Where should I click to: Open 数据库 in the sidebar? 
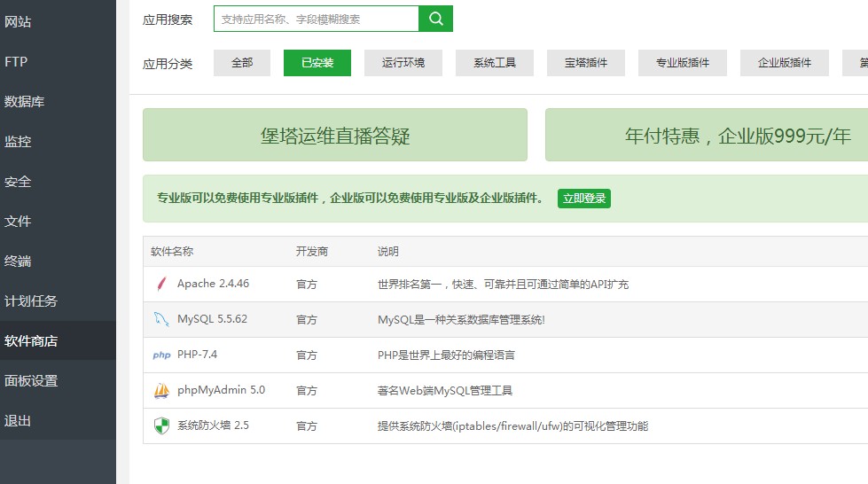coord(25,102)
